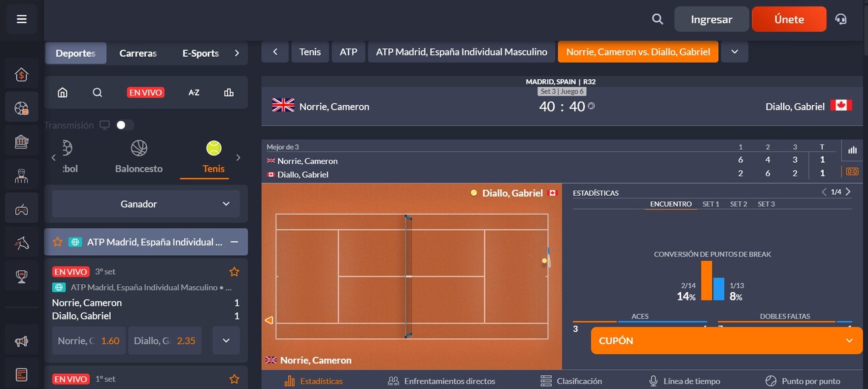Select the soccer ball sports icon in sidebar
868x389 pixels.
click(21, 106)
